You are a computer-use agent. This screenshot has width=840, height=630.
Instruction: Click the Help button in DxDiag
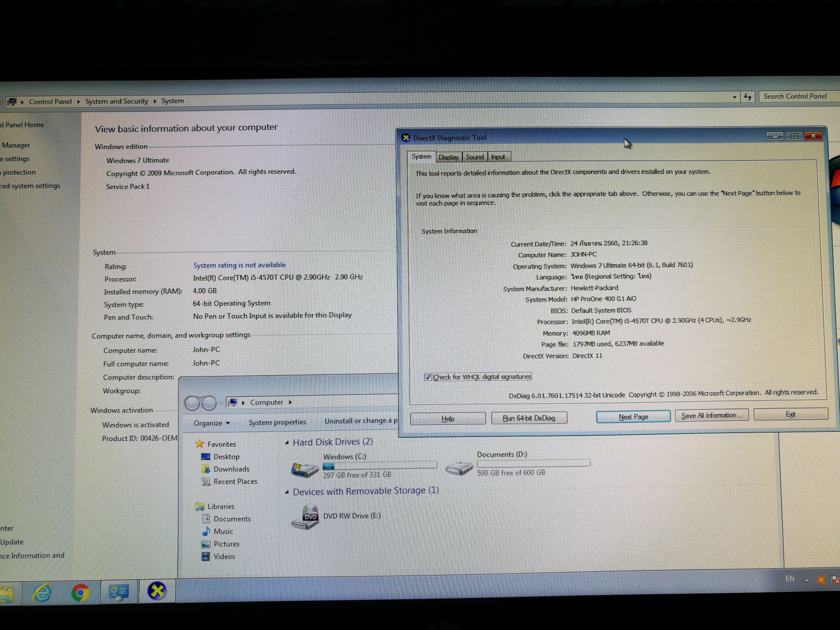(x=448, y=419)
